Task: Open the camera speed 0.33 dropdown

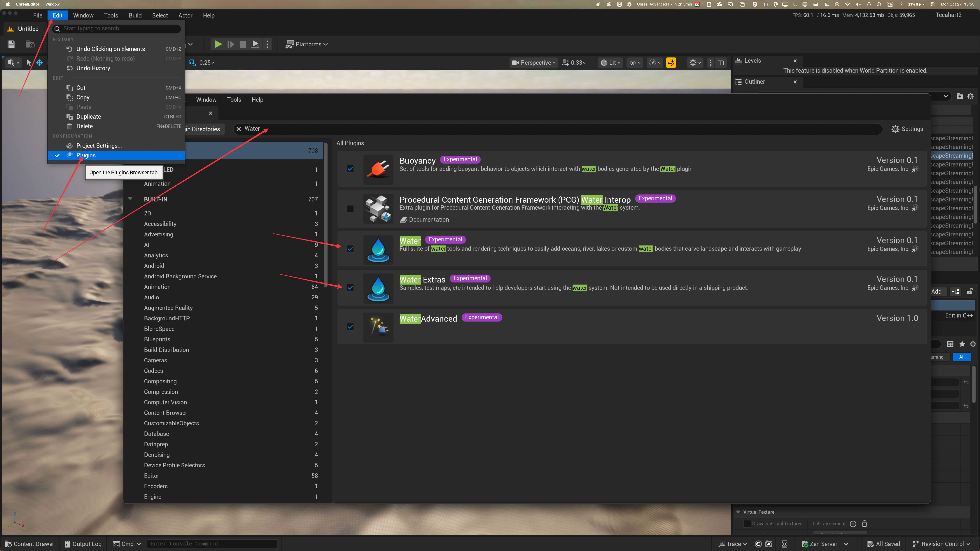Action: [574, 63]
